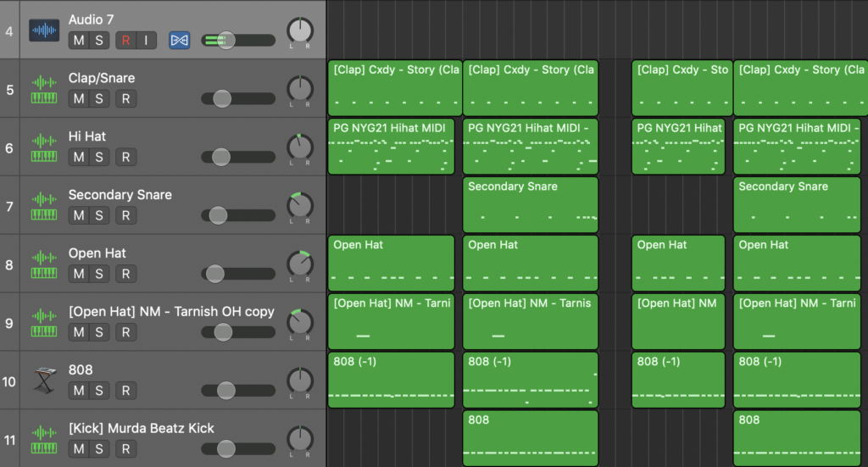868x467 pixels.
Task: Mute the Tarnish OH copy track
Action: 79,332
